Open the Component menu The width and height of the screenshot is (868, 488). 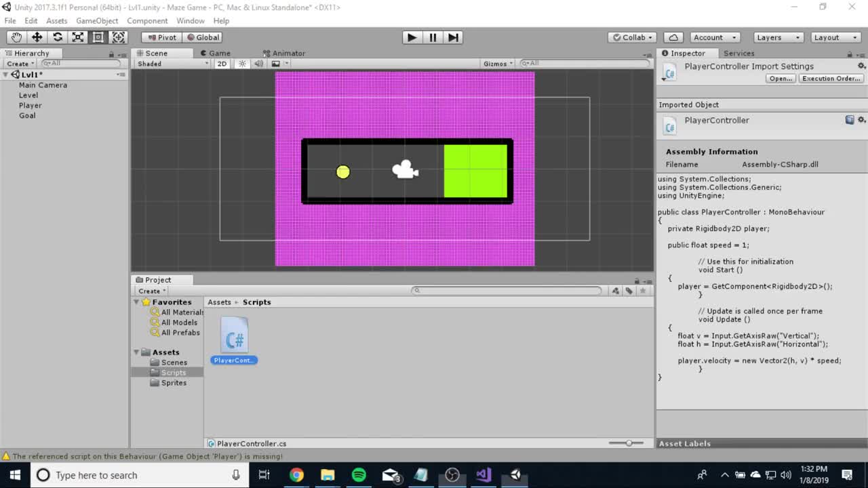coord(147,20)
